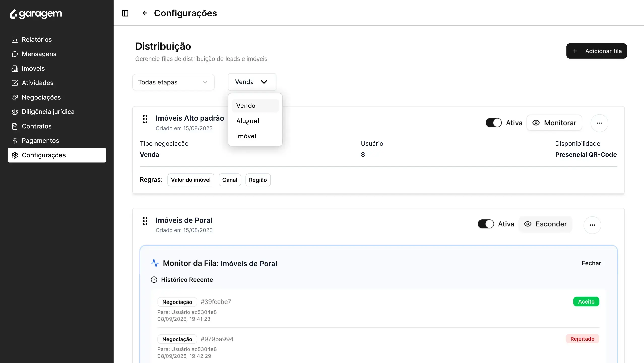Choose Aluguel from the dropdown list
This screenshot has height=363, width=644.
(x=247, y=121)
